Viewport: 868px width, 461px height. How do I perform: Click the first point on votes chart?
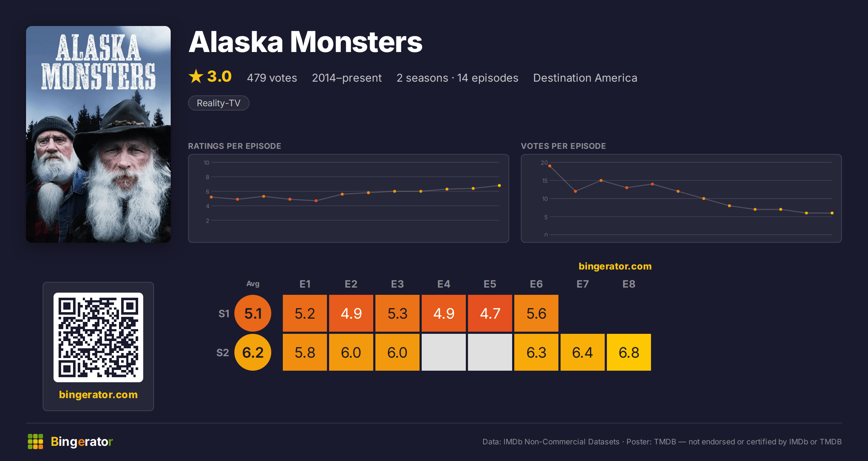550,166
